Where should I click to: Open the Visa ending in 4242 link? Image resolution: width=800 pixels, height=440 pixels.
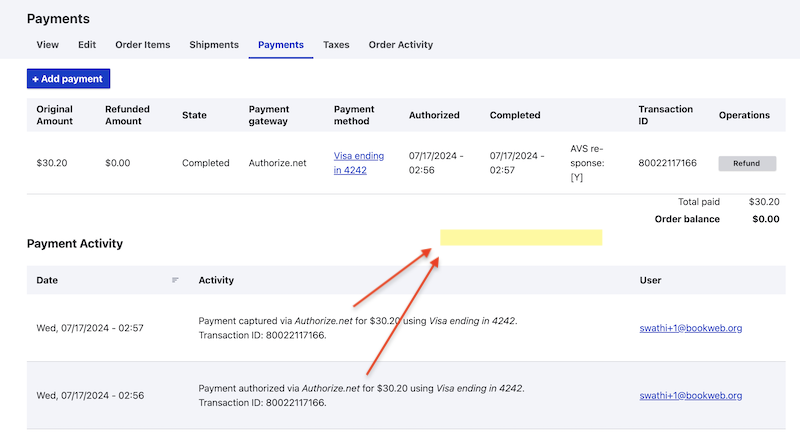coord(359,163)
